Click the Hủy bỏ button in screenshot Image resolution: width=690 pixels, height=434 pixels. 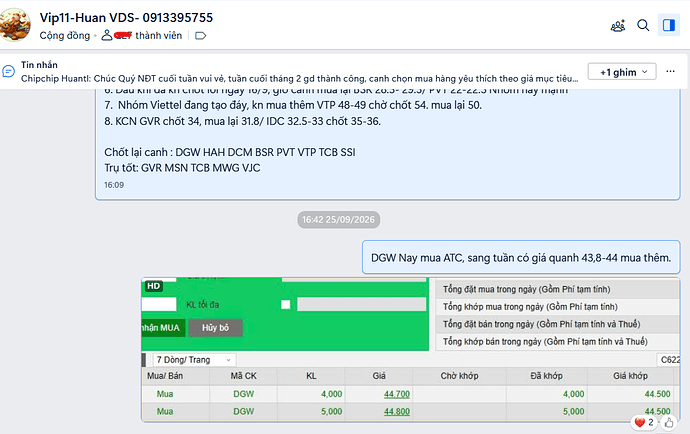pyautogui.click(x=216, y=328)
